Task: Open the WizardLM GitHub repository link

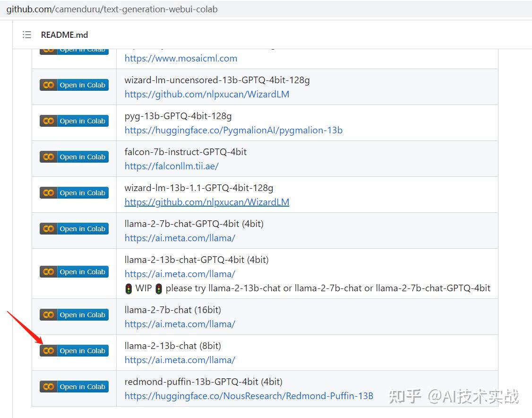Action: [206, 94]
